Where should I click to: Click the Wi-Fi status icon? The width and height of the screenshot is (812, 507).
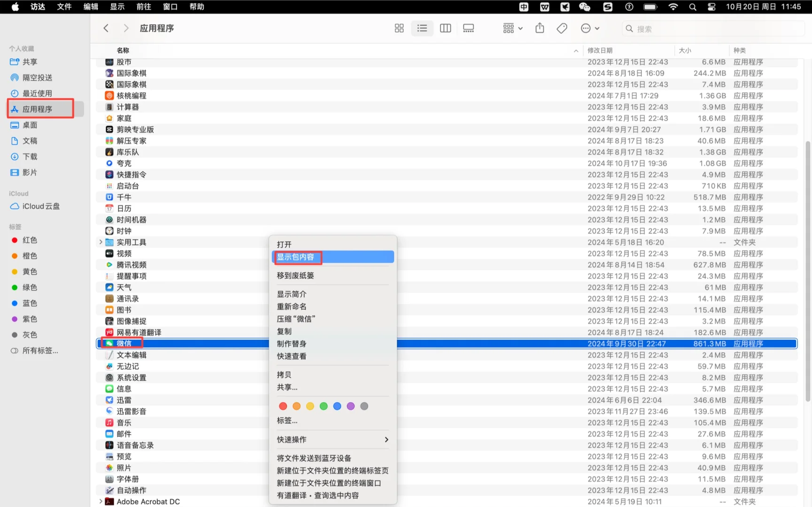tap(673, 7)
